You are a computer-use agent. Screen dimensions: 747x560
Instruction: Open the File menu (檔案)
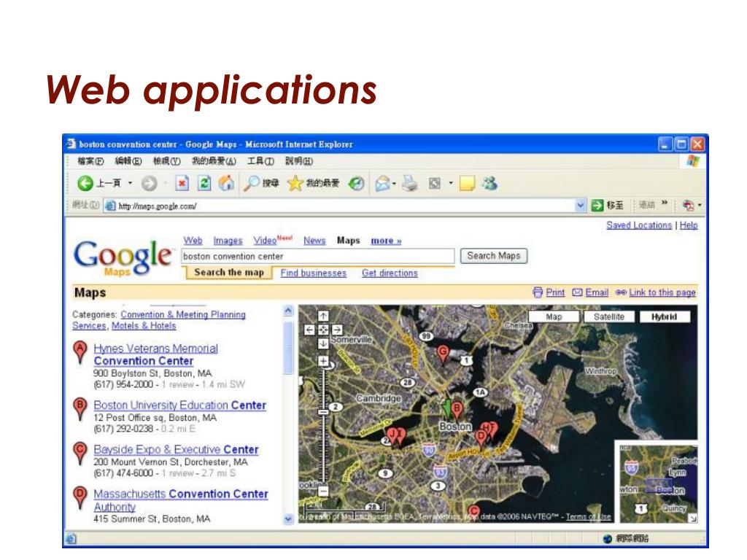(x=90, y=161)
